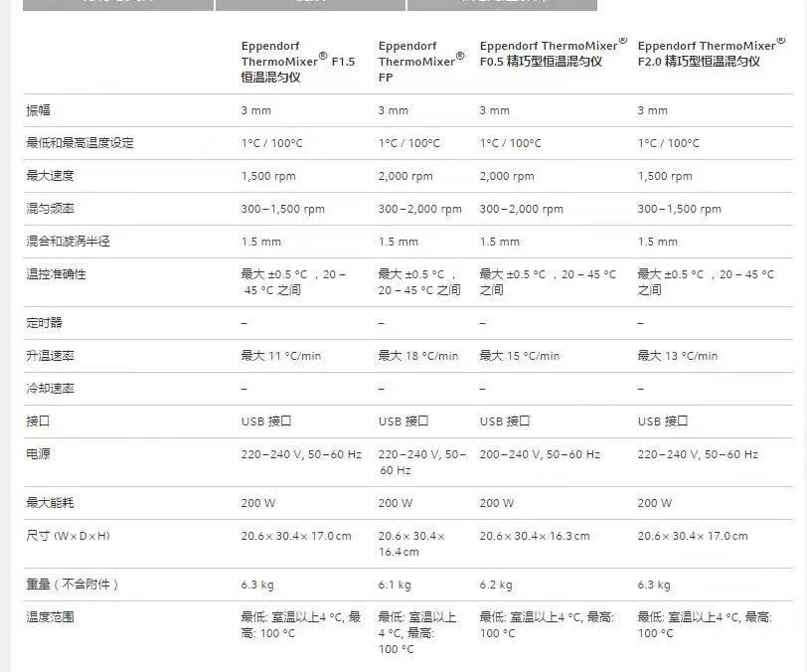Select 最大 ±0.5 °C accuracy for F2.0
The image size is (807, 672).
706,282
